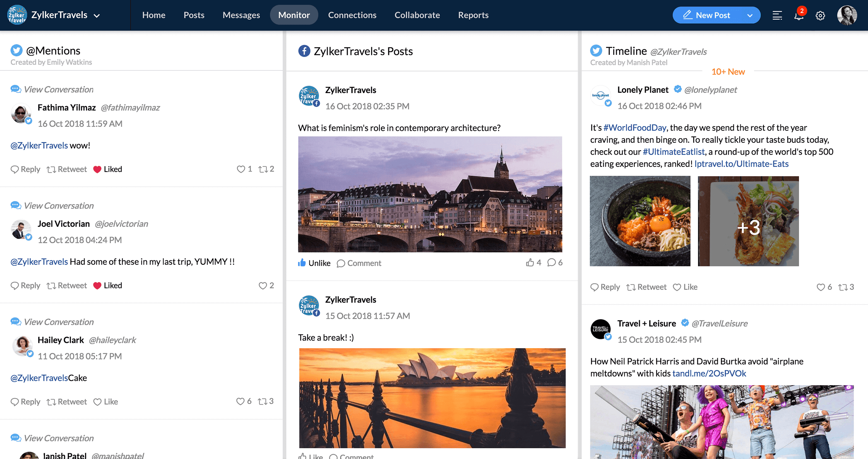Toggle Liked on Fathima Yilmaz's tweet
The height and width of the screenshot is (459, 868).
point(108,169)
